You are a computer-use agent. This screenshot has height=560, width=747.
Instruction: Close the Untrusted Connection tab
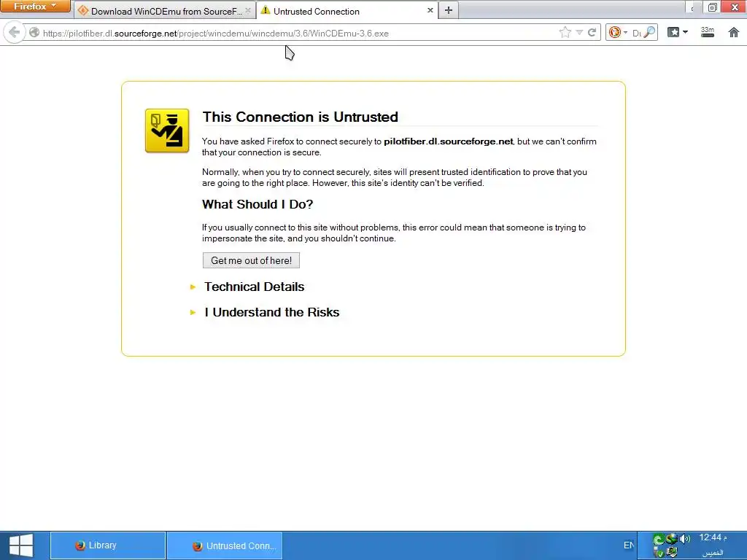click(x=430, y=10)
